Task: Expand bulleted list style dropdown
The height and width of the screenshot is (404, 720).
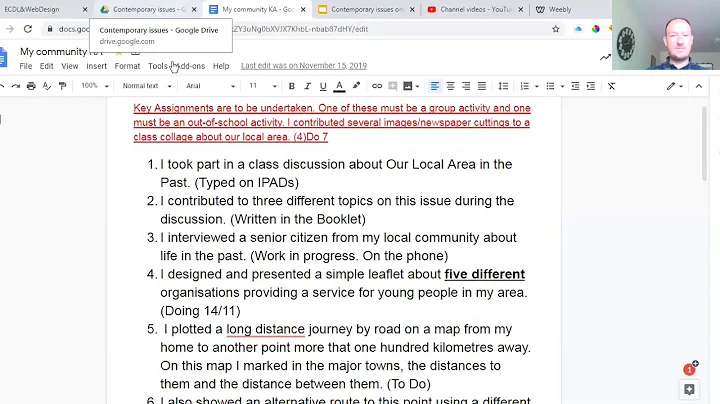Action: point(562,86)
